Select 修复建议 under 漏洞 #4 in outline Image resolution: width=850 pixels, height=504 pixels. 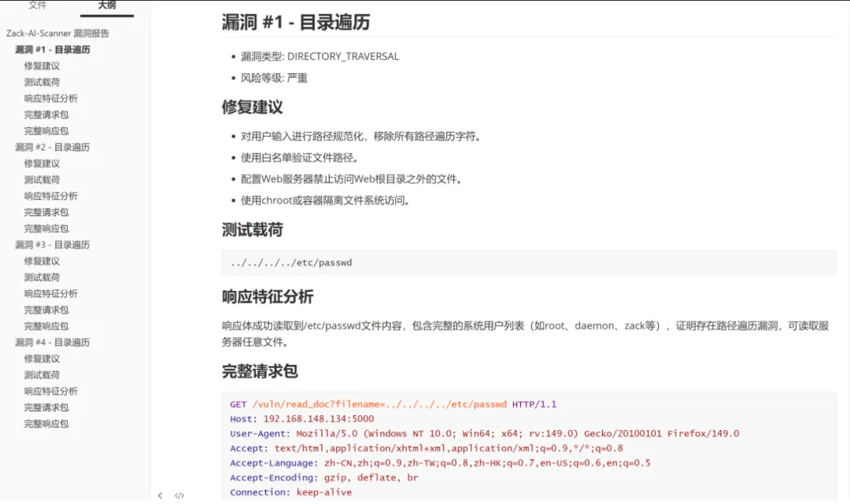[42, 359]
